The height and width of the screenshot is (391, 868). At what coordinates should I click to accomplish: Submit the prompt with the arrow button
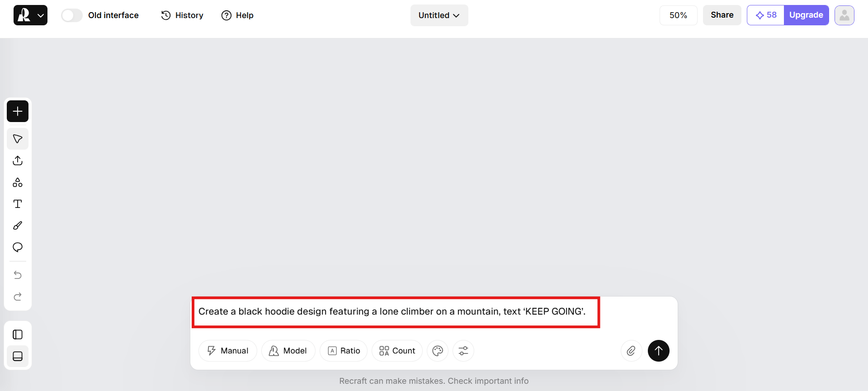point(659,351)
